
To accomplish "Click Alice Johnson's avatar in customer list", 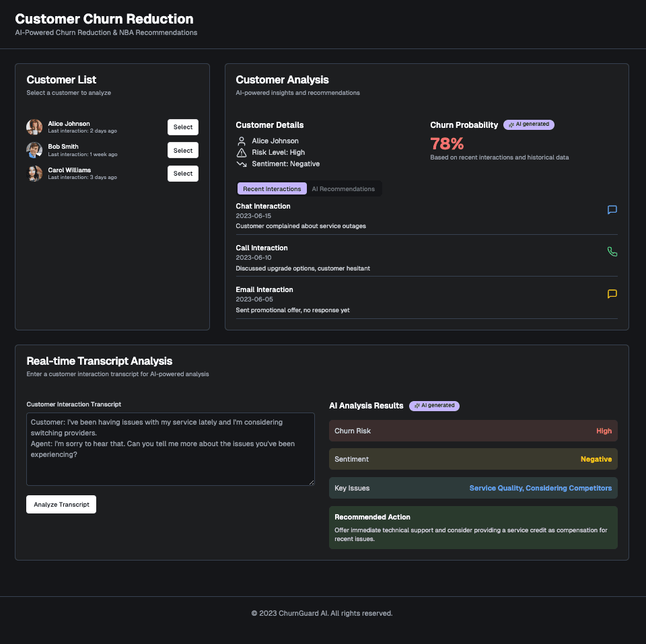I will pos(34,127).
